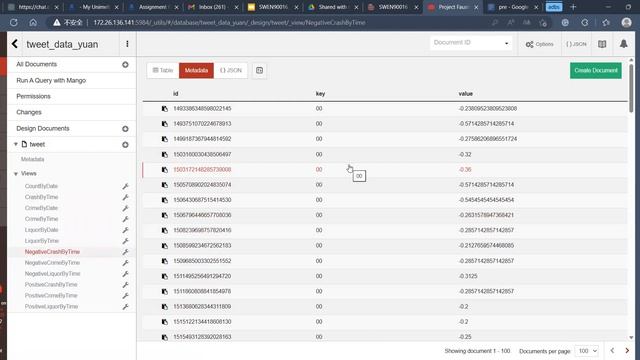Edit the PositiveCrimeByTime view wrench icon
Image resolution: width=640 pixels, height=360 pixels.
(125, 296)
